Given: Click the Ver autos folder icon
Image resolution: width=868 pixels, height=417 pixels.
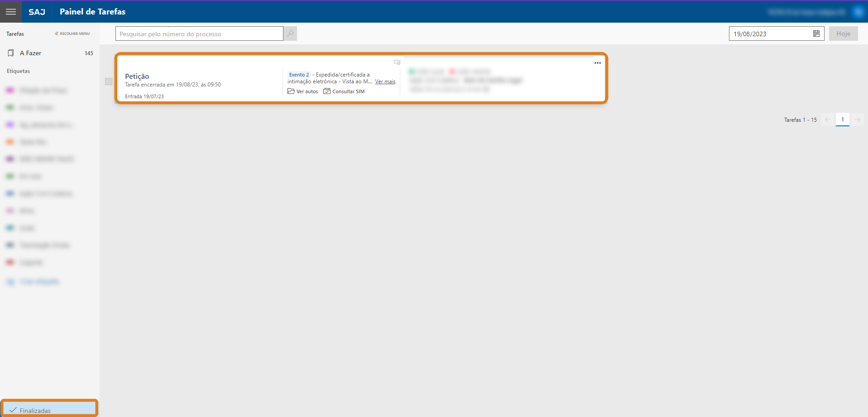Looking at the screenshot, I should pyautogui.click(x=291, y=91).
